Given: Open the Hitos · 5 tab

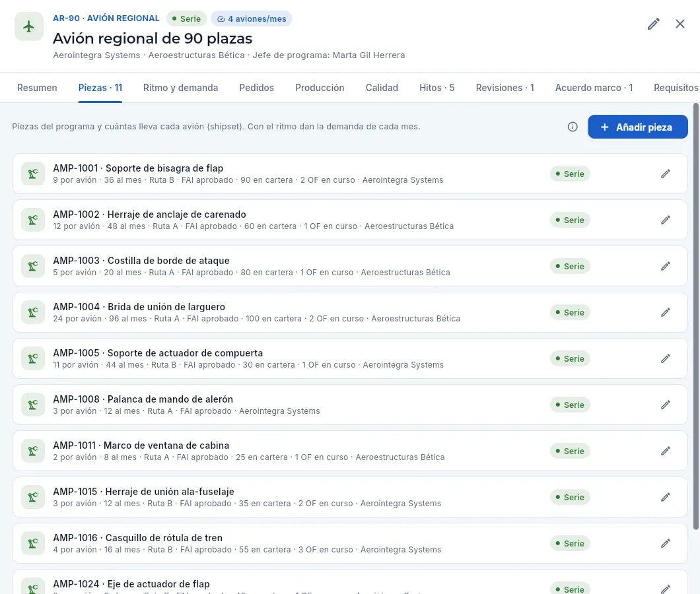Looking at the screenshot, I should [437, 88].
